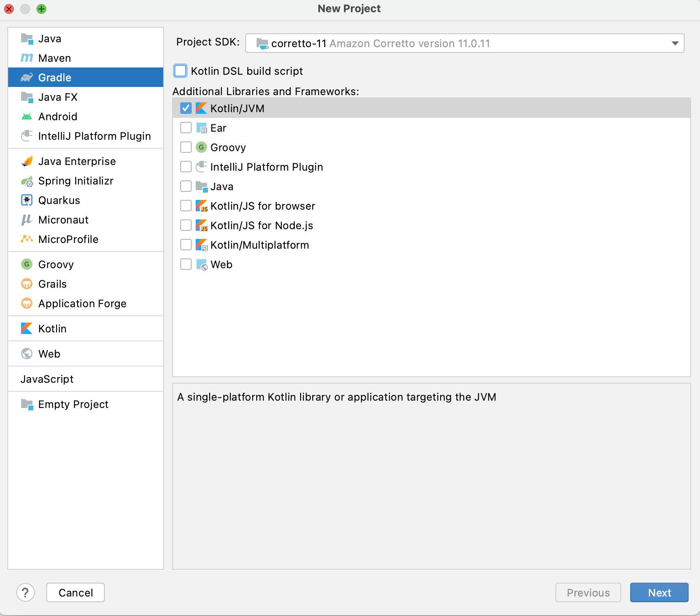
Task: Click the Quarkus label
Action: 59,200
